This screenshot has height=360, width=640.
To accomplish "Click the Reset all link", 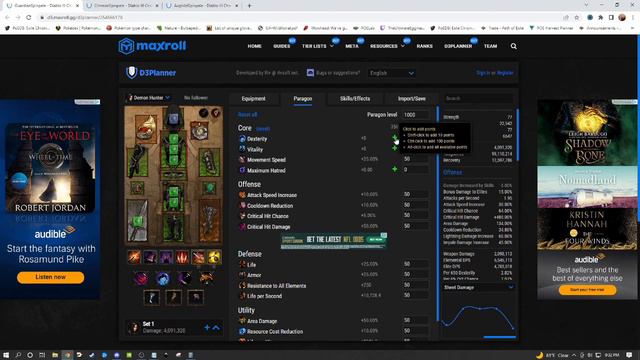I will pos(247,115).
